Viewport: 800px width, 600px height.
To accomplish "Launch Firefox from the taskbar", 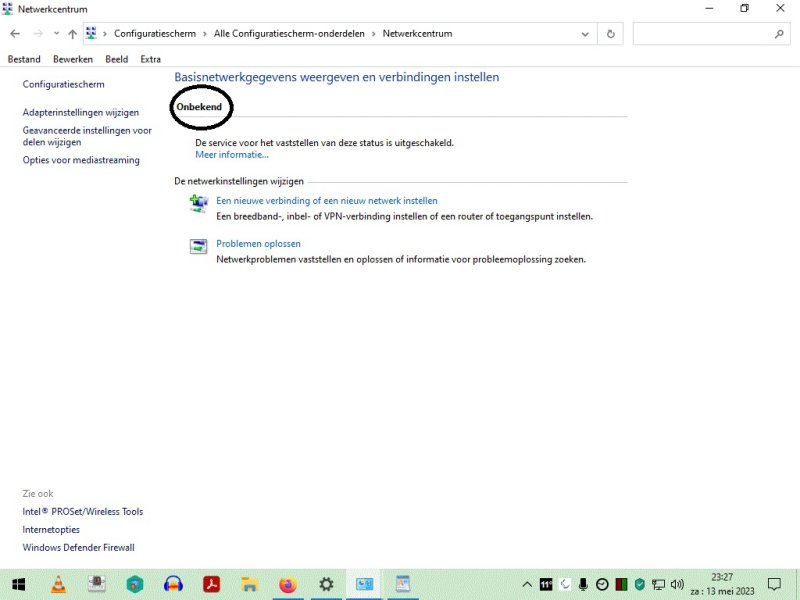I will [x=288, y=584].
